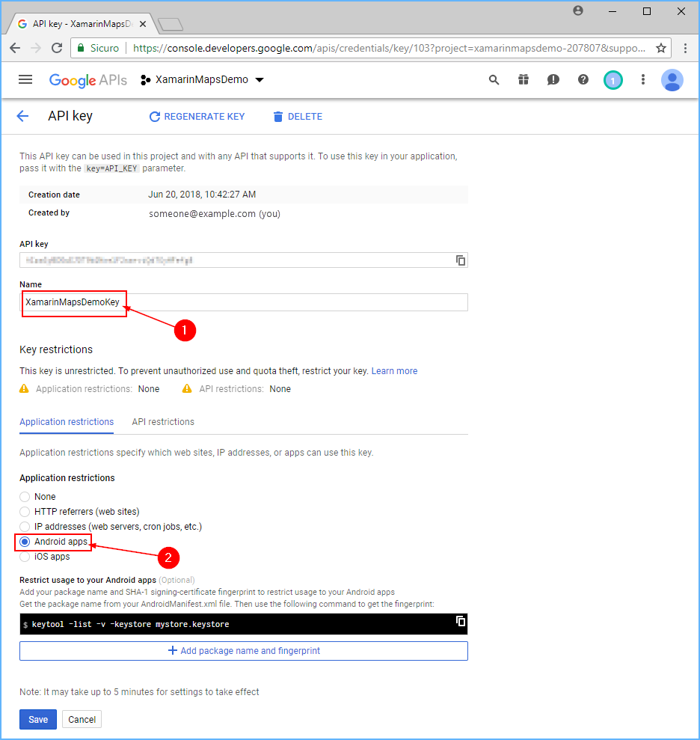Click the gift box icon
The height and width of the screenshot is (740, 700).
coord(524,80)
